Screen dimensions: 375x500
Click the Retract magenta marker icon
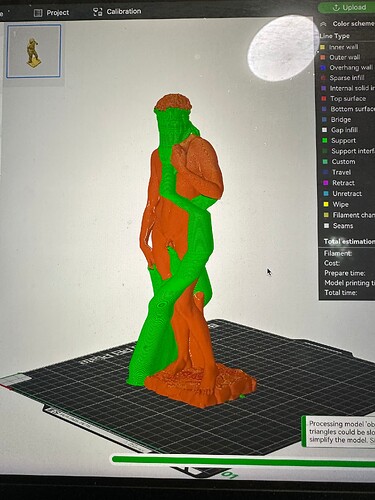point(326,183)
